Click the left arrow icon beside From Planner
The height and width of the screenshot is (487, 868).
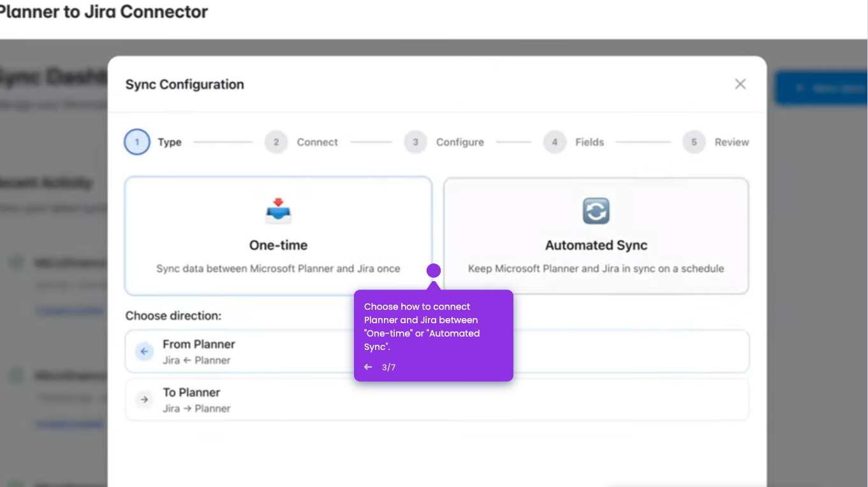tap(144, 351)
